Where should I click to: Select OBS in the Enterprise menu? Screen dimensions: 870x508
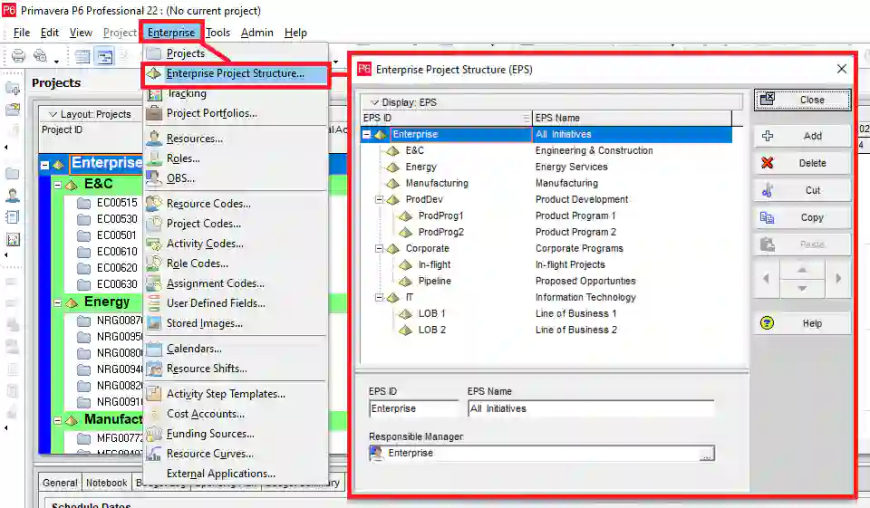180,178
